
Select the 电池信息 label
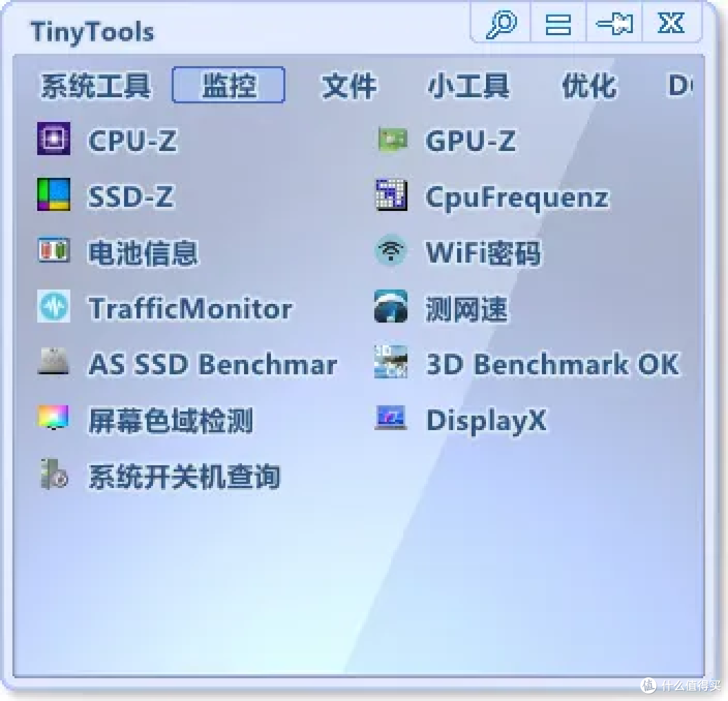[x=143, y=253]
